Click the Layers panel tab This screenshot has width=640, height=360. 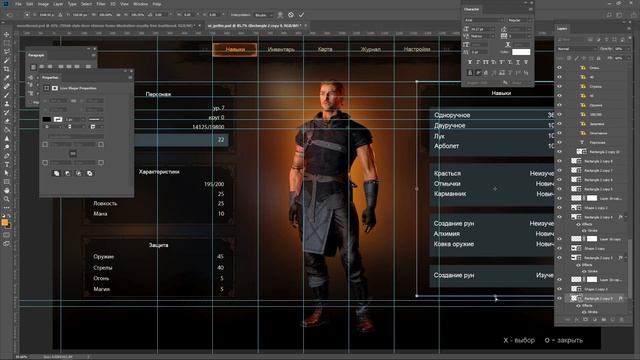pyautogui.click(x=562, y=29)
